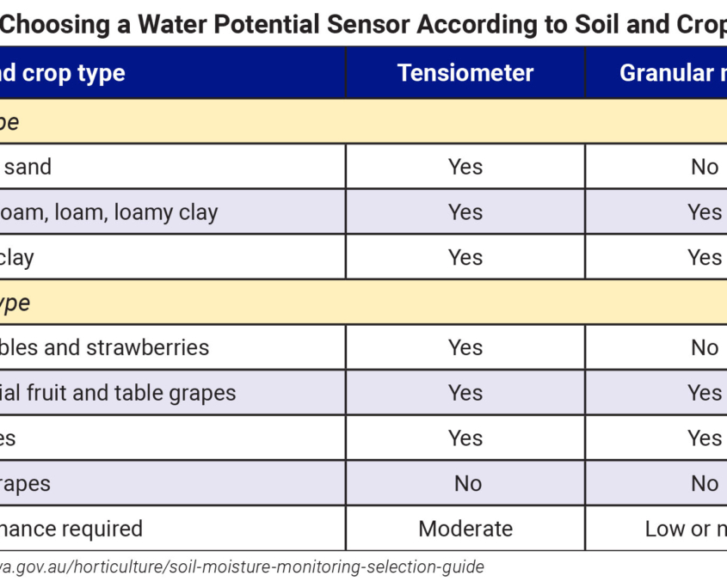Select the 'strawberries' row label
The width and height of the screenshot is (727, 588).
[105, 347]
